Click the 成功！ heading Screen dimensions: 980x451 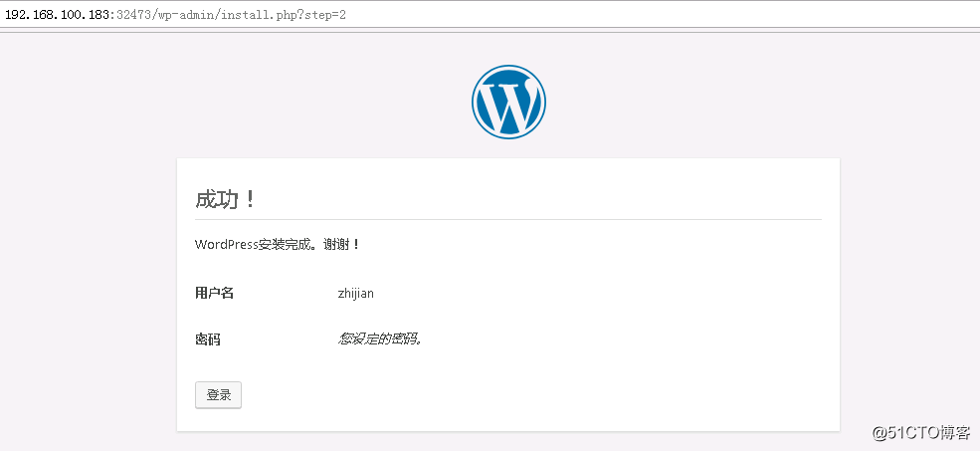[x=225, y=199]
